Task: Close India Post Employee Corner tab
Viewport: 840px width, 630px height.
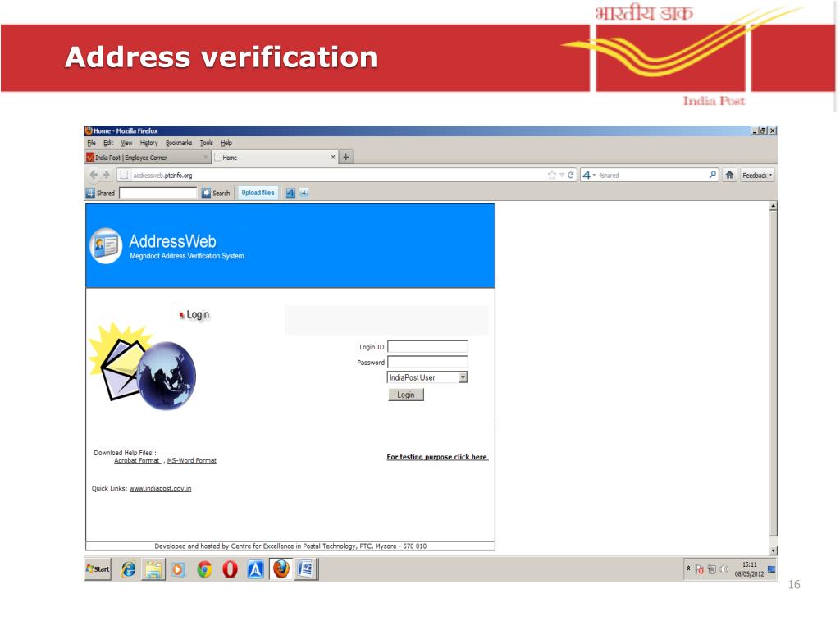Action: pos(206,157)
